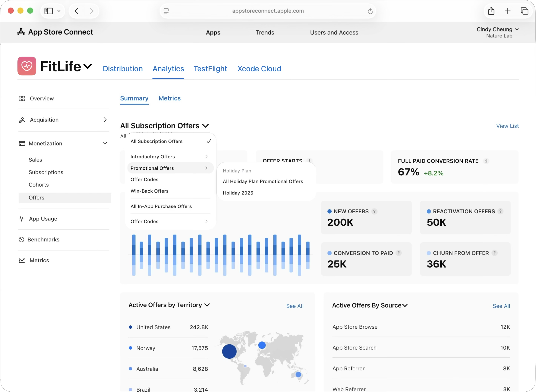The image size is (536, 392).
Task: Switch to the Metrics tab beside Summary
Action: [x=169, y=98]
